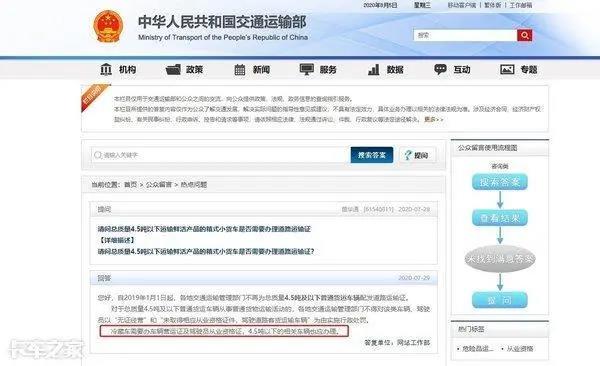The height and width of the screenshot is (366, 600).
Task: Click the 互动 speech bubble icon
Action: click(x=440, y=69)
